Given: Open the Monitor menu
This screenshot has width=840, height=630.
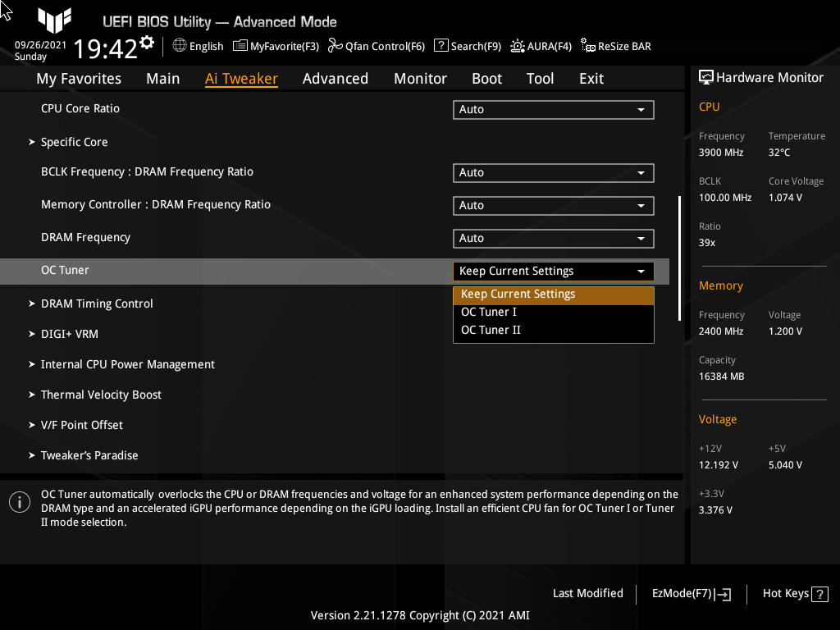Looking at the screenshot, I should click(420, 78).
